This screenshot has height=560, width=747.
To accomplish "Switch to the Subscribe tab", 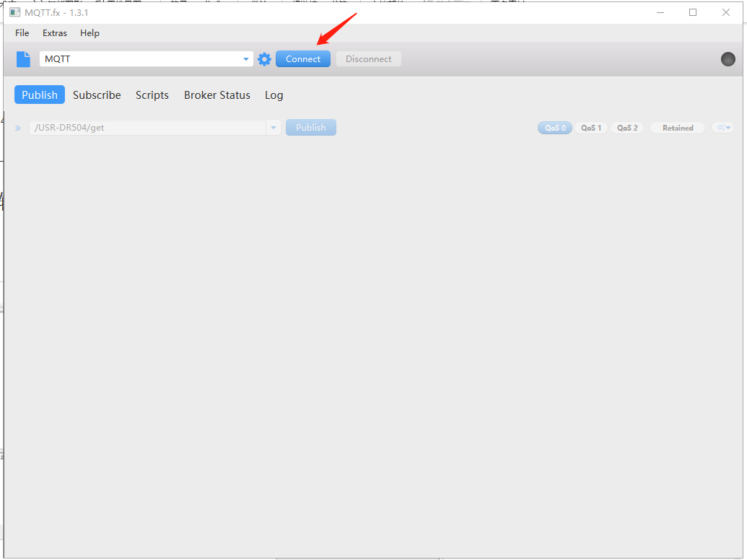I will [x=97, y=95].
